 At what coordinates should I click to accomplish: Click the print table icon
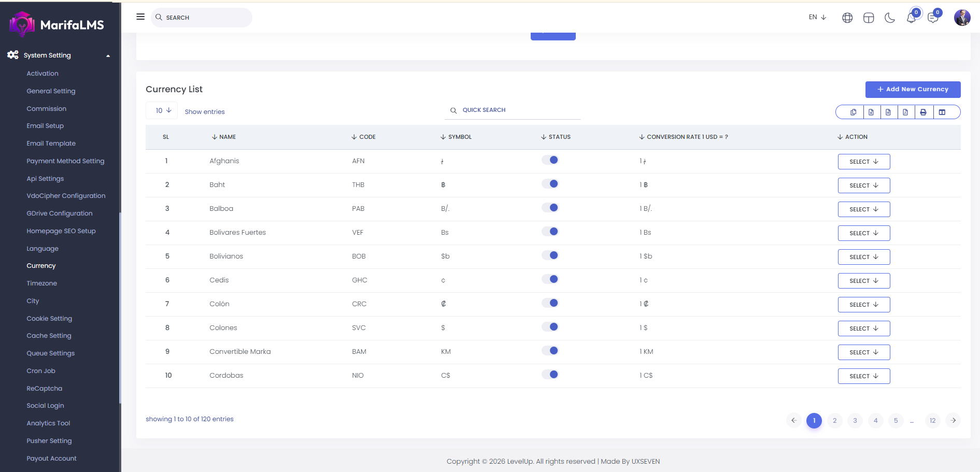click(923, 112)
